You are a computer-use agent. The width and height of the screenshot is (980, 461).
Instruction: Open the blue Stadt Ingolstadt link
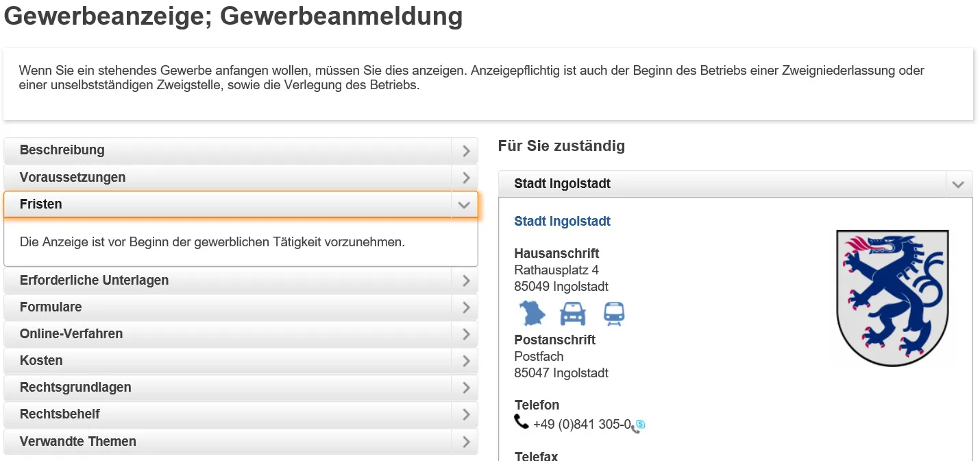point(562,221)
